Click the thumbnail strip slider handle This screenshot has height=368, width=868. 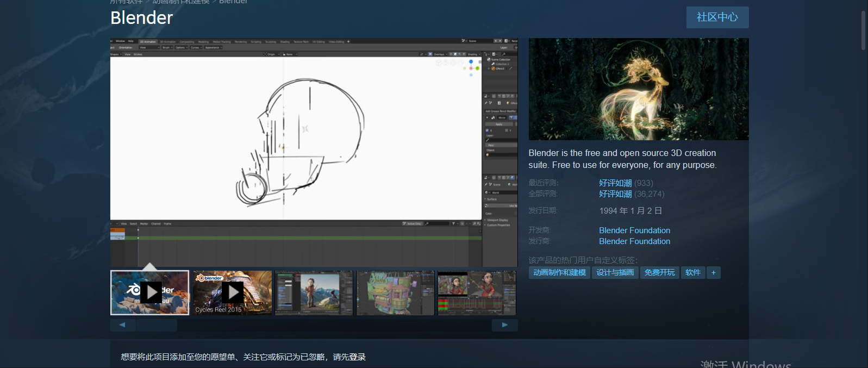[x=157, y=325]
